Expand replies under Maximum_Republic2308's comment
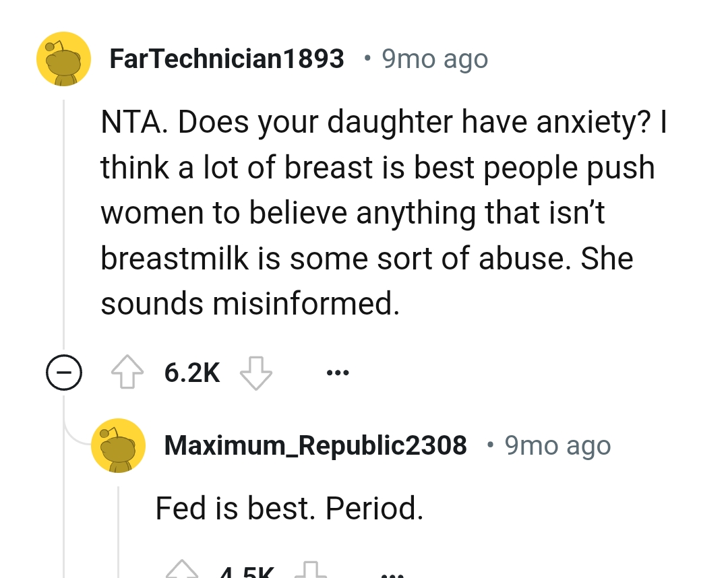728x578 pixels. point(64,371)
